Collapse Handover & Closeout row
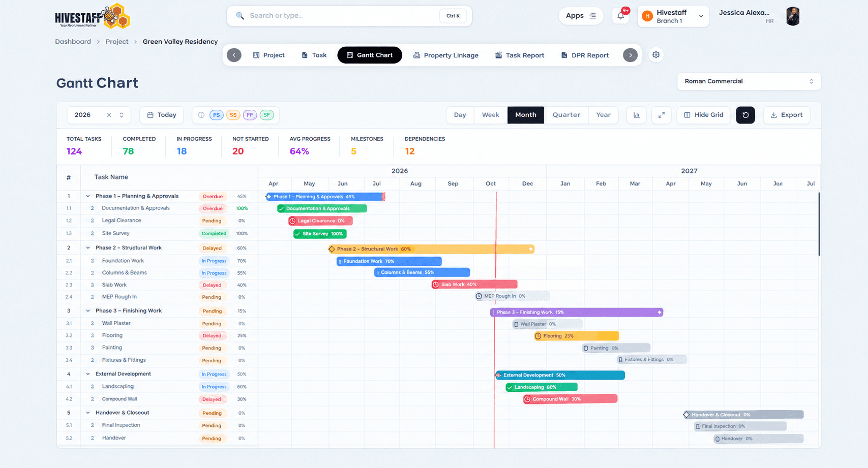868x468 pixels. coord(88,413)
